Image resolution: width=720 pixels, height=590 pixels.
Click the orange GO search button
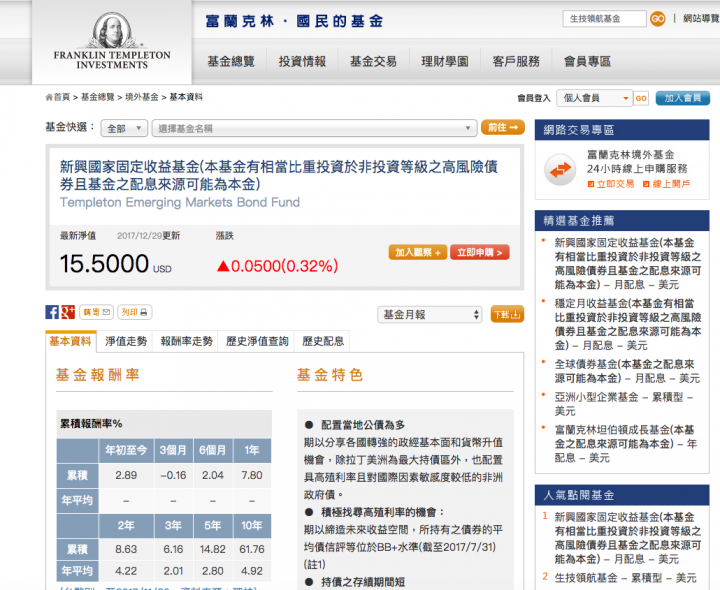[658, 19]
